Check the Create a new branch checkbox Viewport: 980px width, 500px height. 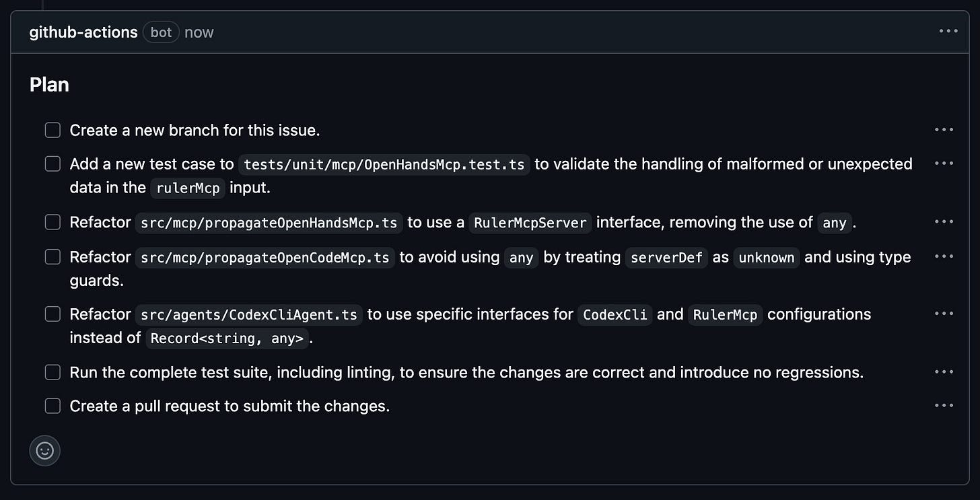pyautogui.click(x=53, y=130)
